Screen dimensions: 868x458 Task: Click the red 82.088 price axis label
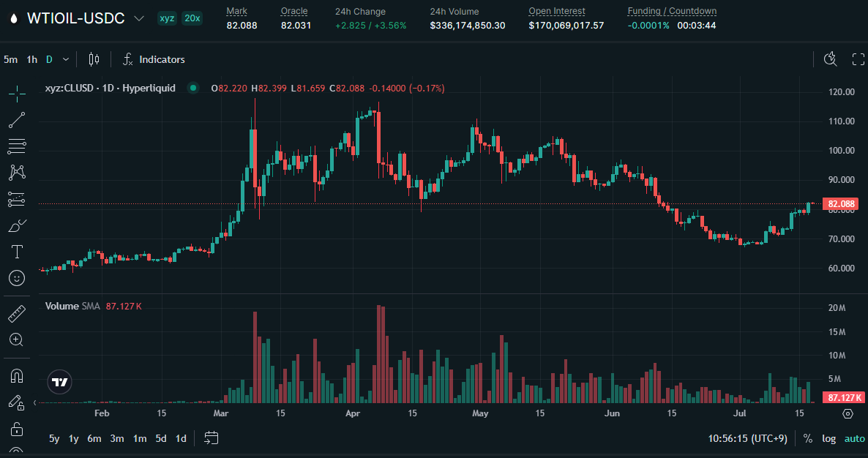click(842, 203)
